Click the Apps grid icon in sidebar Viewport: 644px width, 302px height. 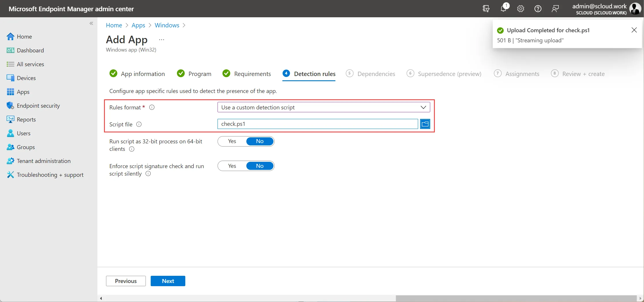click(x=10, y=92)
